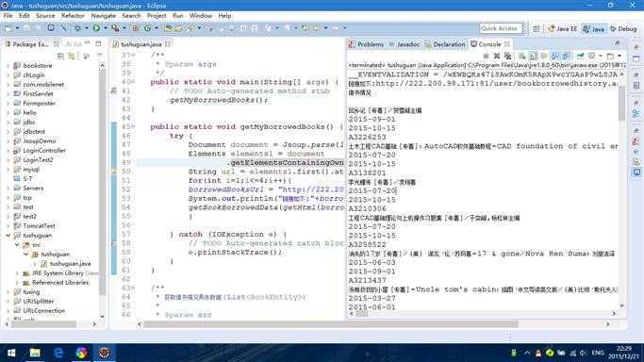Switch to the Javadoc tab

point(405,44)
